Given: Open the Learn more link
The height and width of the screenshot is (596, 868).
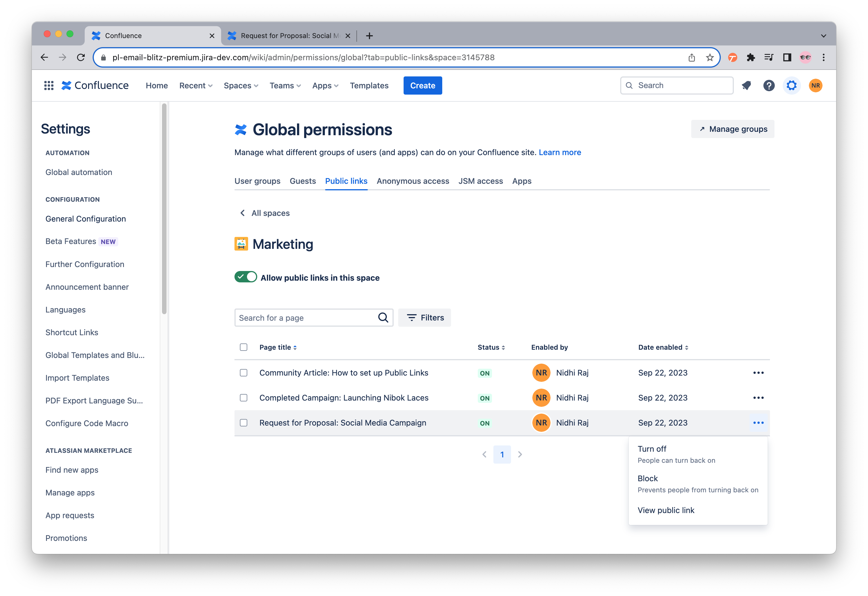Looking at the screenshot, I should (x=559, y=152).
